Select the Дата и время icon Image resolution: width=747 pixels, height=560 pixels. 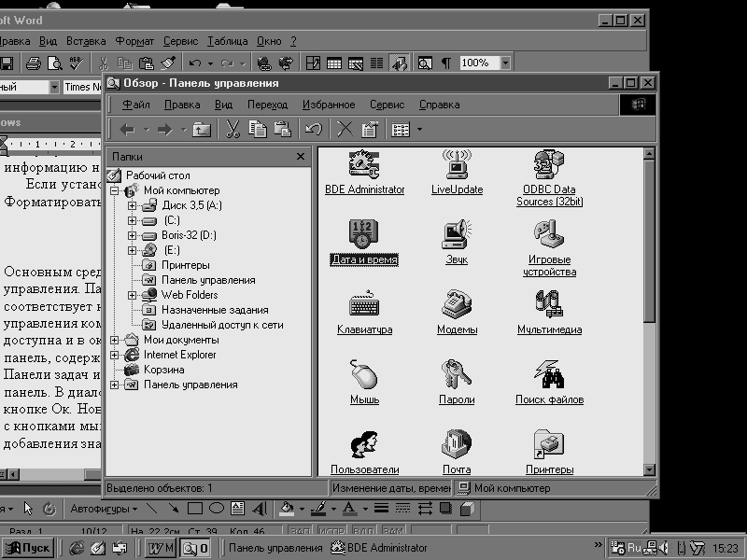(x=364, y=234)
